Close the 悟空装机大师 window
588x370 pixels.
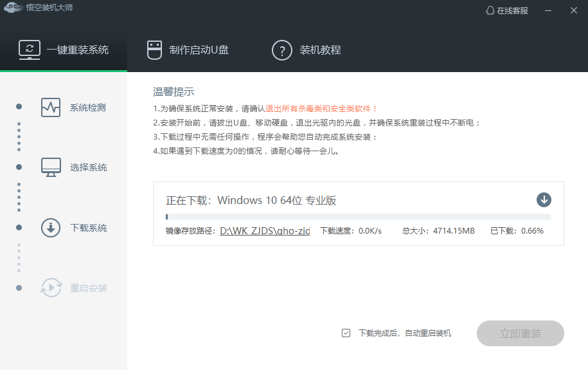(x=573, y=10)
